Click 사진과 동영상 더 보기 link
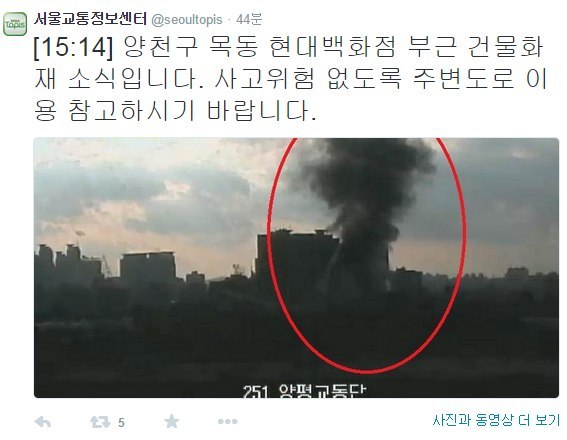This screenshot has width=567, height=440. click(496, 420)
